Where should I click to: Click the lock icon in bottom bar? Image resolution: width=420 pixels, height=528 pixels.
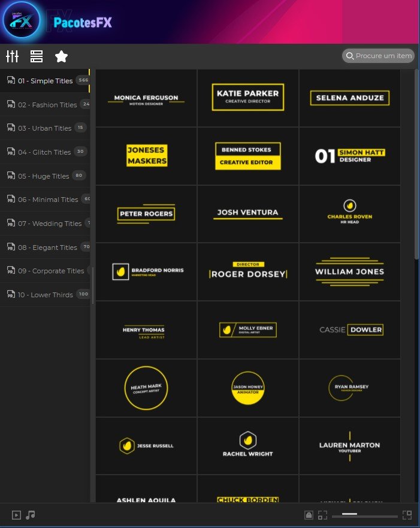pyautogui.click(x=309, y=515)
